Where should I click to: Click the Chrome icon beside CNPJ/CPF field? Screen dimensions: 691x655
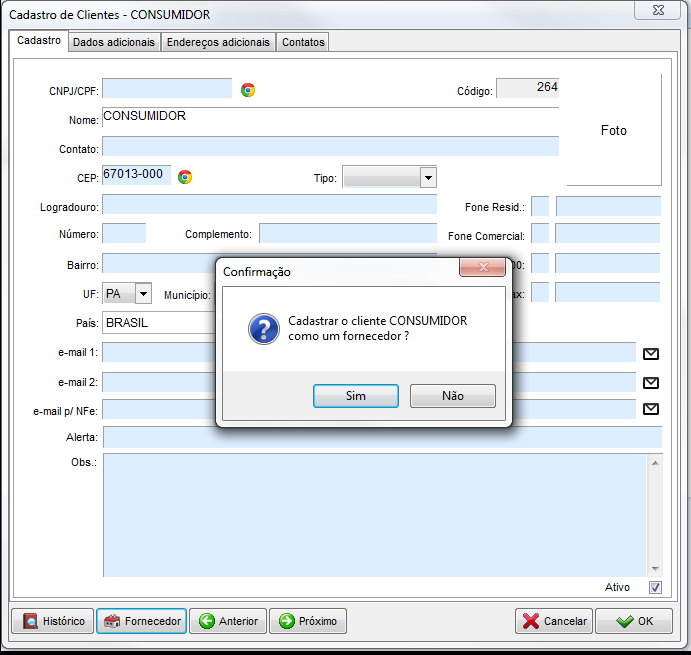click(x=248, y=90)
